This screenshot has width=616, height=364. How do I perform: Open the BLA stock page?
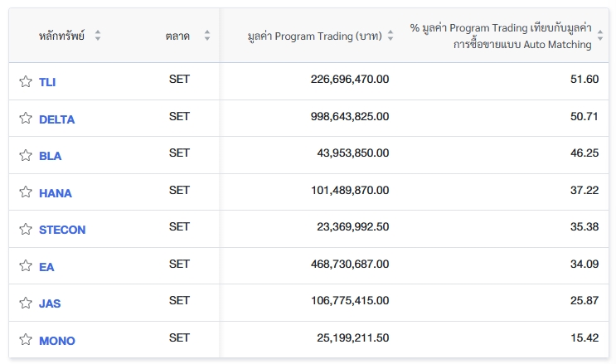point(50,156)
